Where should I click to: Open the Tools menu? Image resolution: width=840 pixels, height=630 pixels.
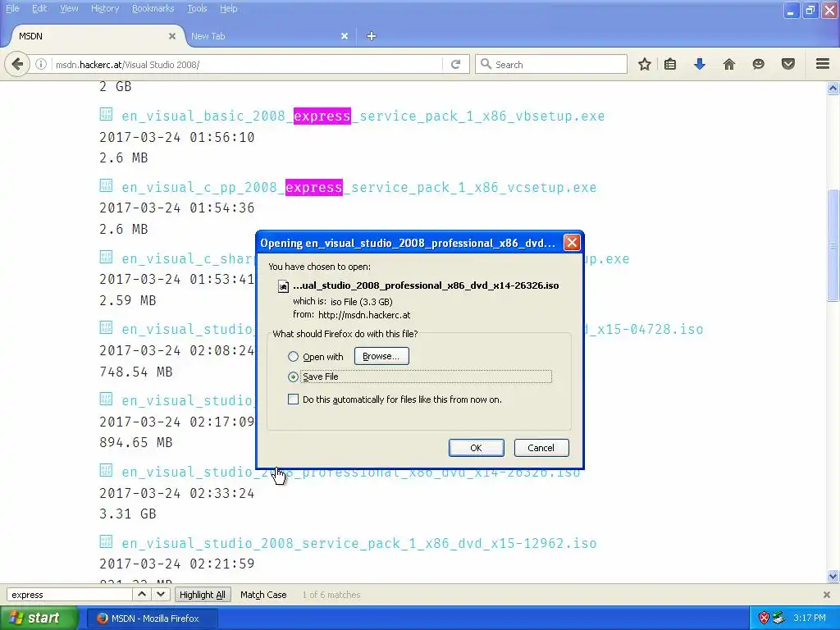tap(197, 8)
